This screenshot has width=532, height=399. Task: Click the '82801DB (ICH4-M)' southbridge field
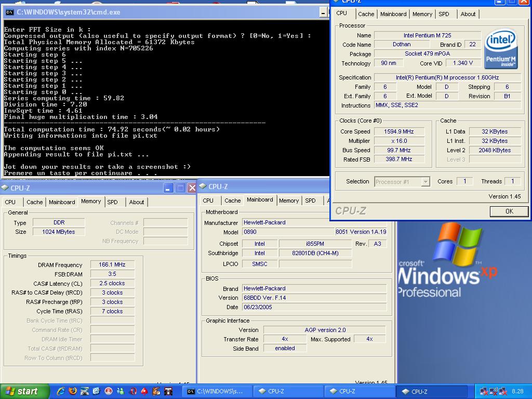[x=315, y=253]
